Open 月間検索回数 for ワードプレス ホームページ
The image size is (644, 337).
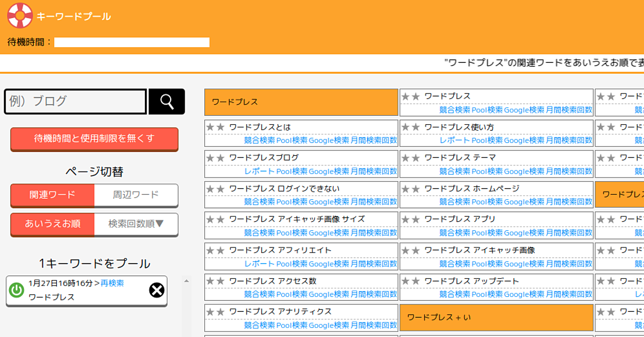(569, 202)
